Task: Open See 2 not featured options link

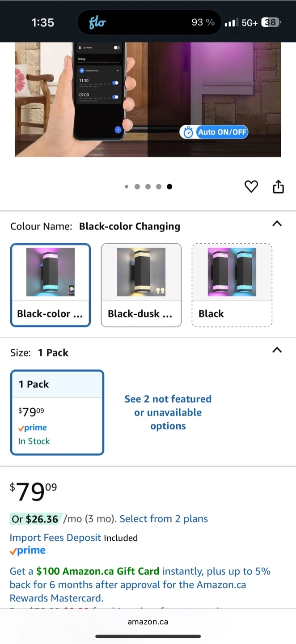Action: (x=168, y=412)
